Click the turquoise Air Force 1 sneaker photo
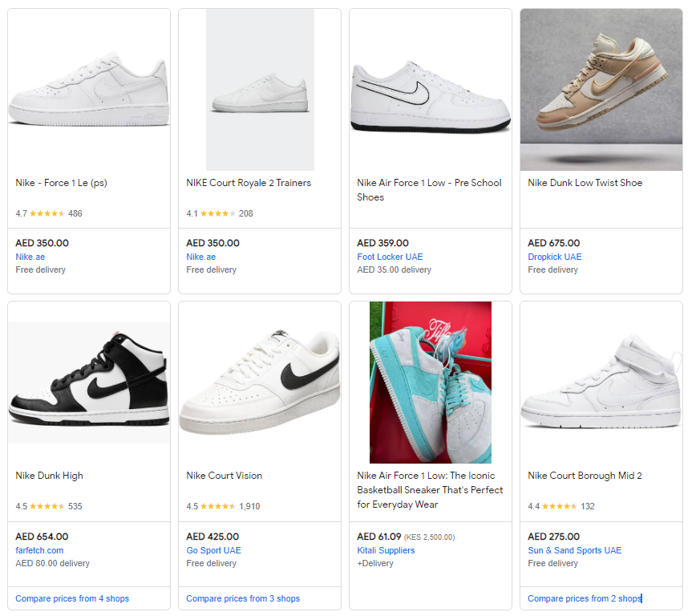The width and height of the screenshot is (696, 616). point(431,383)
